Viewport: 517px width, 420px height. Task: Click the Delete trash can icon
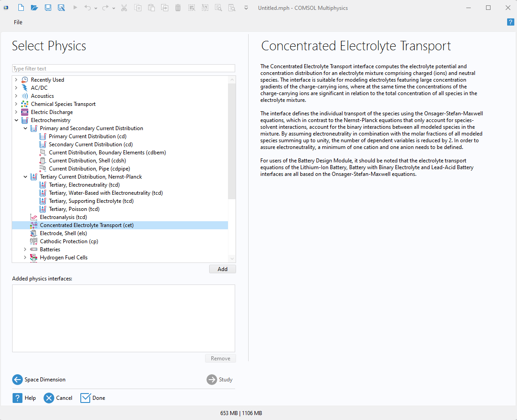tap(178, 8)
